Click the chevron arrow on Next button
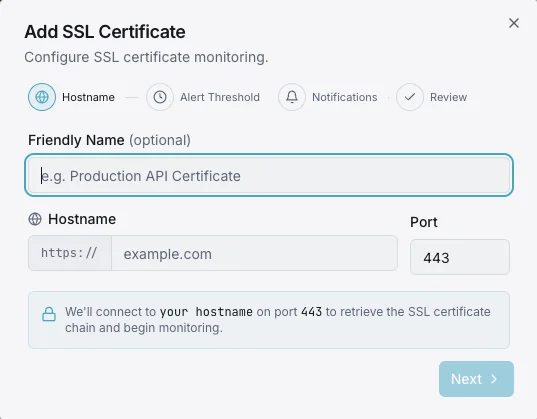 494,379
